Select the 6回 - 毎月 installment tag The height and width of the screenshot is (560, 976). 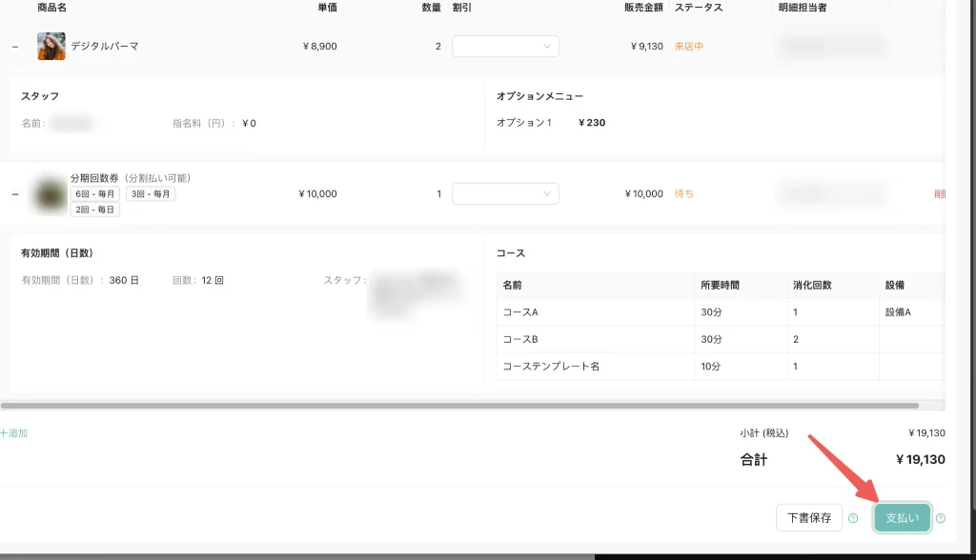point(96,194)
